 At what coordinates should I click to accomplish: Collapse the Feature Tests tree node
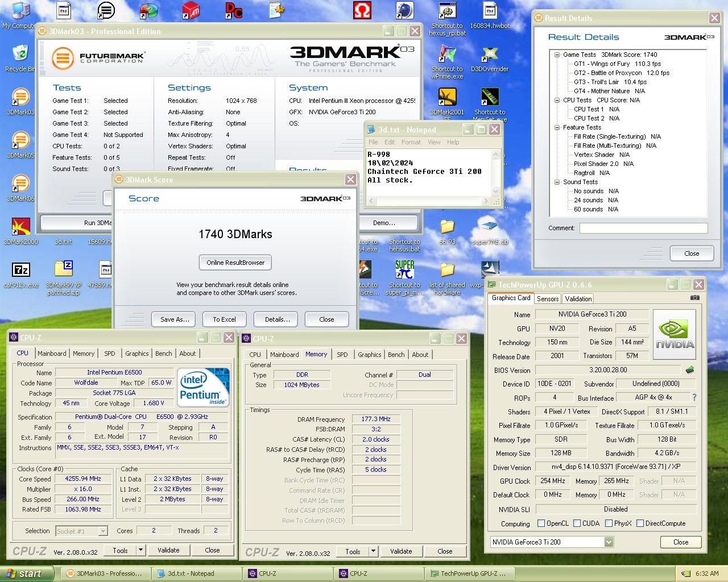click(557, 127)
